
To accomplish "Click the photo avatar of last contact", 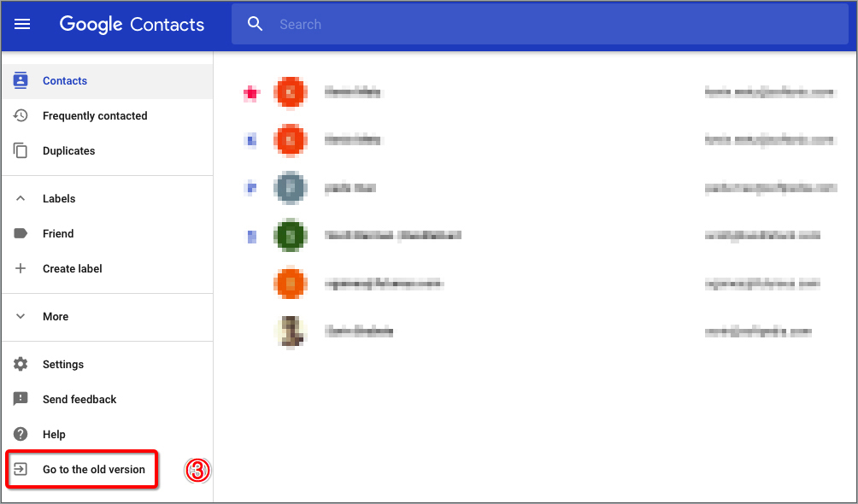I will point(291,331).
